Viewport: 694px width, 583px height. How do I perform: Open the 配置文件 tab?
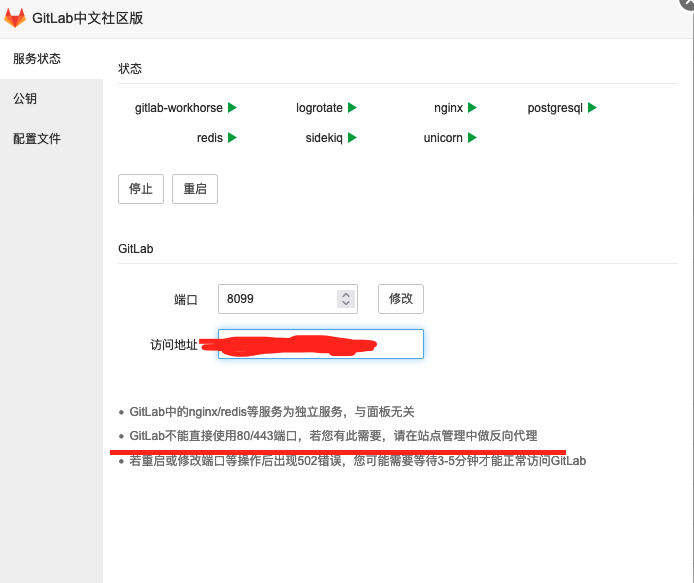coord(51,139)
